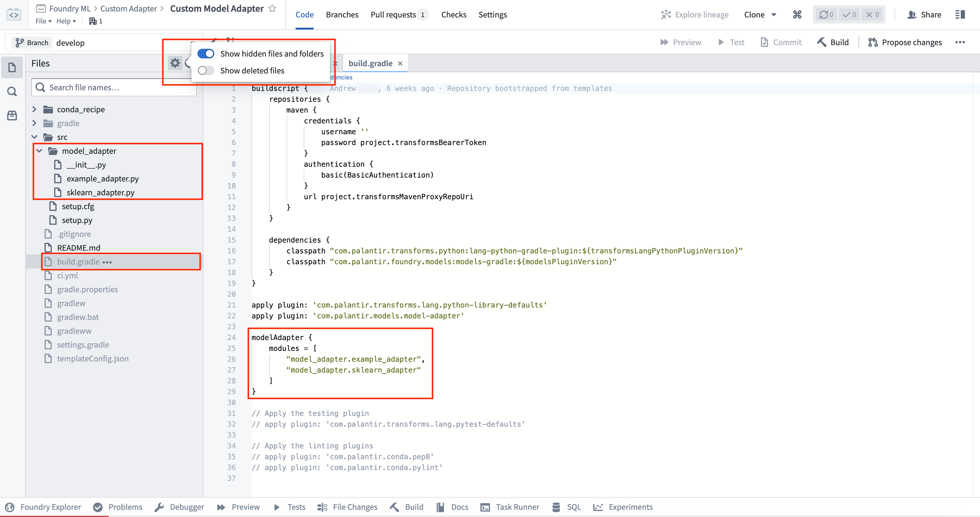The height and width of the screenshot is (517, 980).
Task: Click the Experiments icon in status bar
Action: [597, 507]
